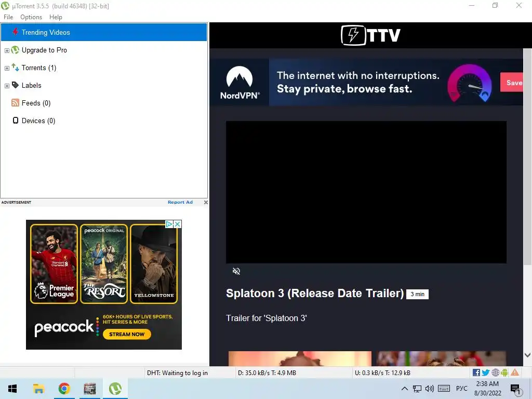Screen dimensions: 532x399
Task: Click the network icon in system tray
Action: pyautogui.click(x=417, y=389)
